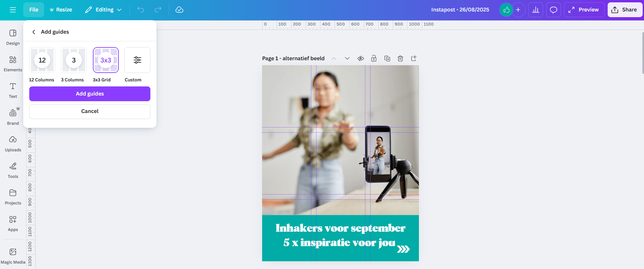The height and width of the screenshot is (269, 644).
Task: Edit the page title 'alternatief beeld'
Action: pyautogui.click(x=303, y=59)
